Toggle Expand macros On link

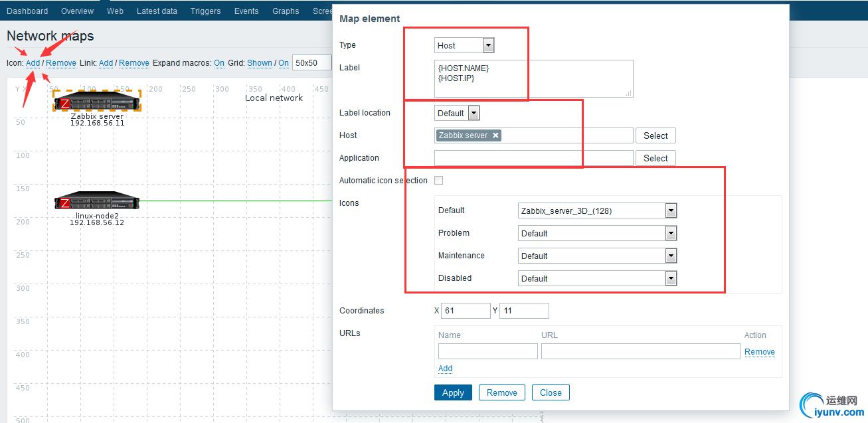[x=219, y=63]
